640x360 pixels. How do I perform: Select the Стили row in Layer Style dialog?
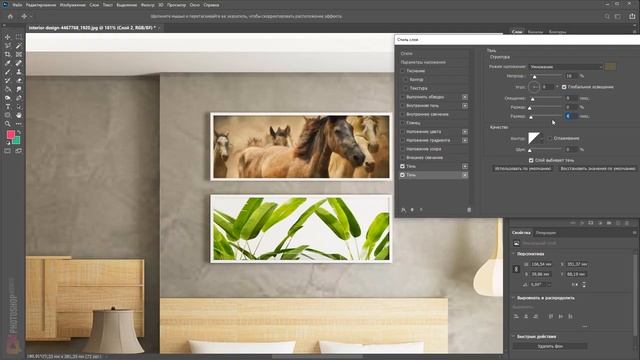click(433, 53)
